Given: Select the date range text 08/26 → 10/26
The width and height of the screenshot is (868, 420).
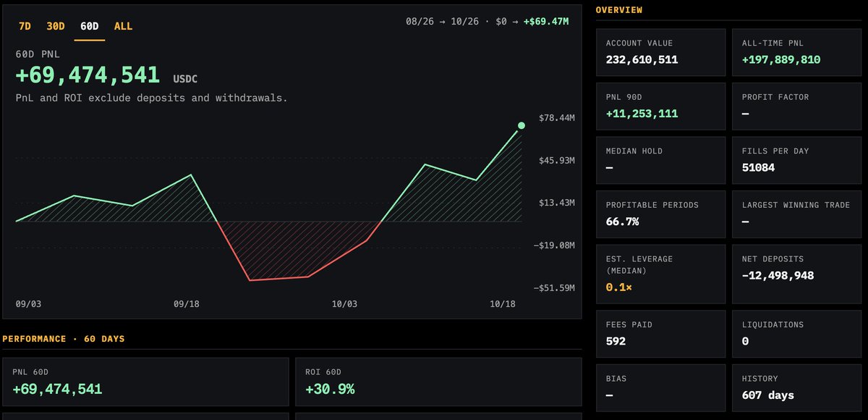Looking at the screenshot, I should pos(441,21).
